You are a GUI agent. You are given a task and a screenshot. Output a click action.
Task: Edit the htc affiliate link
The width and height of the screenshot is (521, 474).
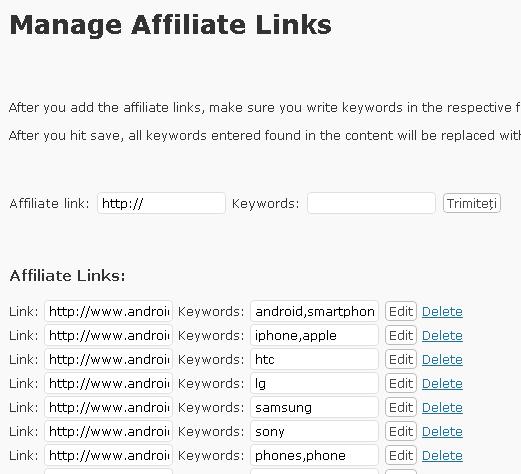pyautogui.click(x=401, y=360)
